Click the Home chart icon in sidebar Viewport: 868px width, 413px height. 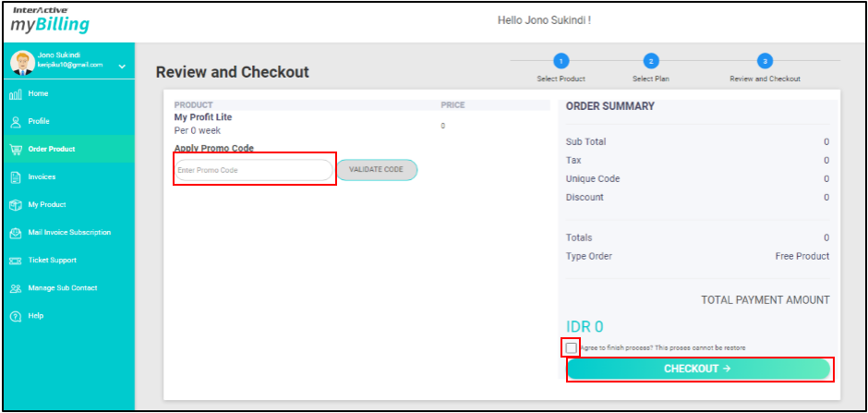coord(15,94)
